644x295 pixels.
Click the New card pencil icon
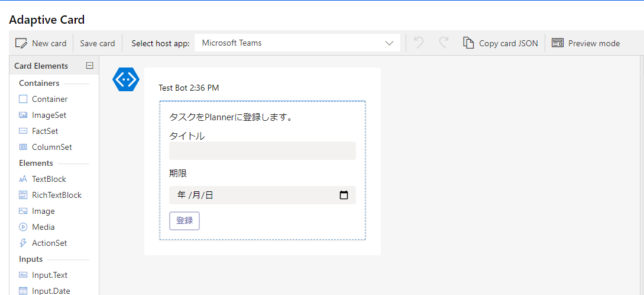pos(21,43)
